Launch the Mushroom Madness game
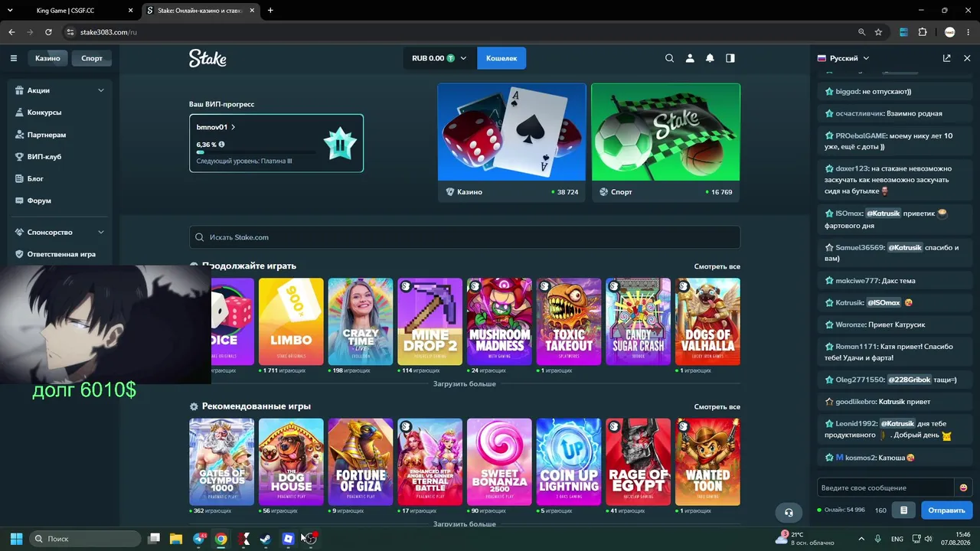Screen dimensions: 980x551 499,321
